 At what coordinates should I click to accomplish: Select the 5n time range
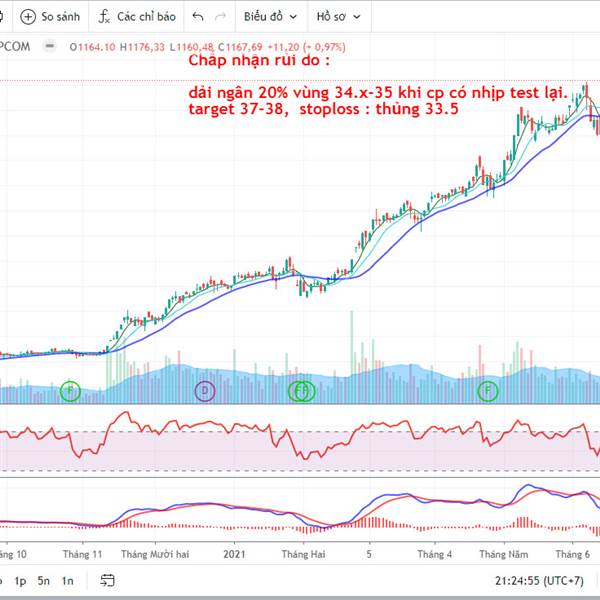click(44, 581)
